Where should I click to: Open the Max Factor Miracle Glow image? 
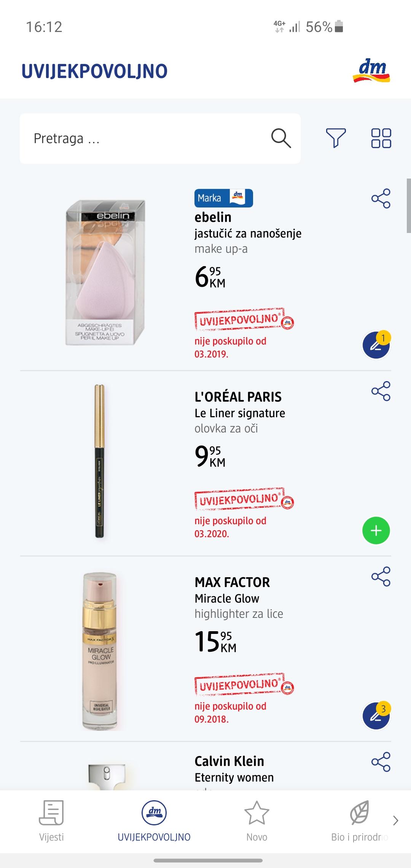[100, 651]
